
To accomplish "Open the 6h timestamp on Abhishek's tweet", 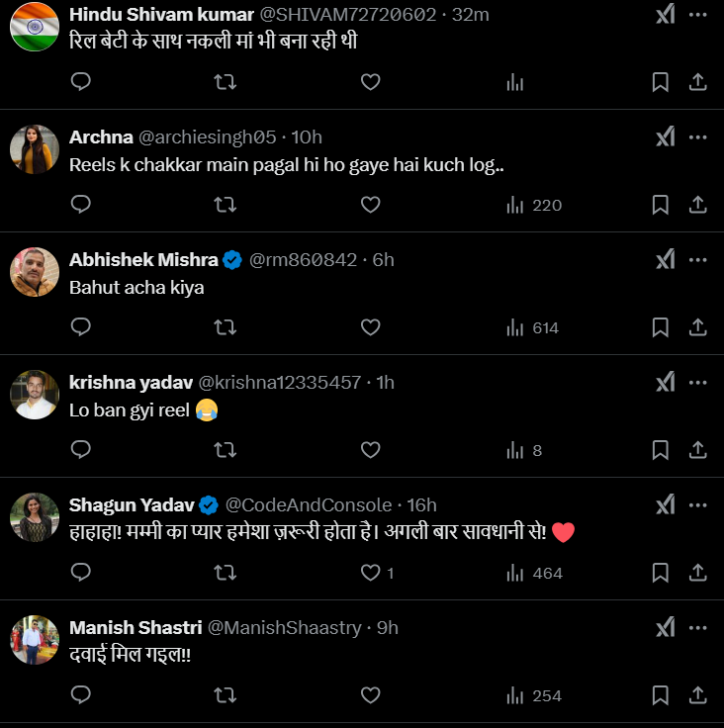I will 383,260.
